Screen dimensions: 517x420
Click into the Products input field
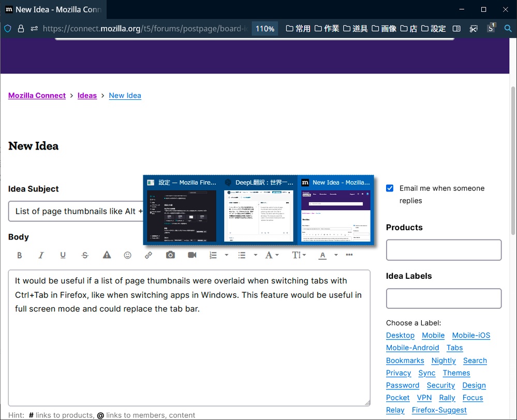(444, 250)
